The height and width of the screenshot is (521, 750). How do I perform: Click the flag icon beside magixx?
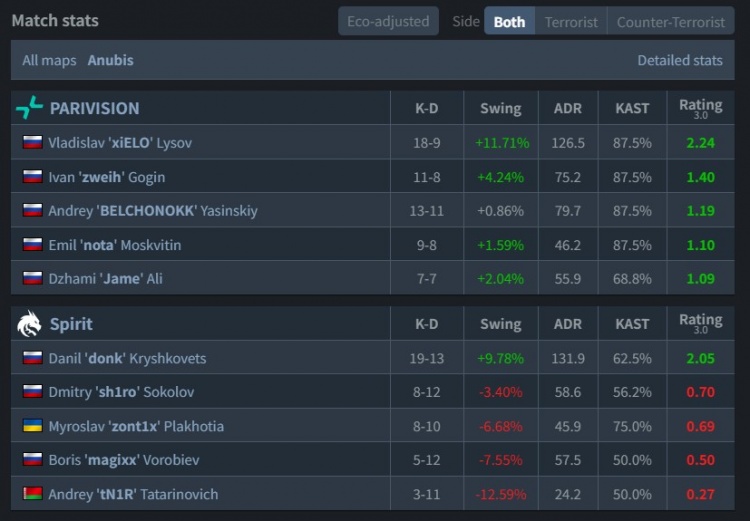click(32, 460)
